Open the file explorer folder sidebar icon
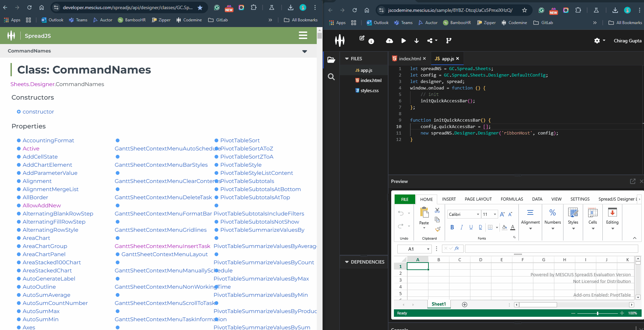The height and width of the screenshot is (330, 644). [x=331, y=60]
